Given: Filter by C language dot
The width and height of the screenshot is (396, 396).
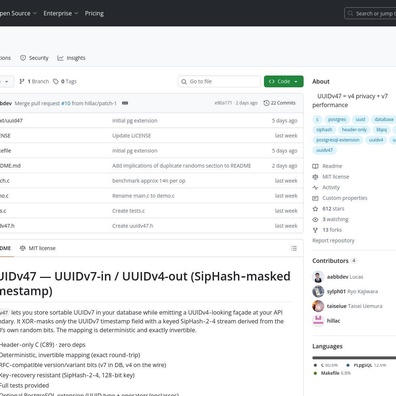Looking at the screenshot, I should pyautogui.click(x=315, y=365).
